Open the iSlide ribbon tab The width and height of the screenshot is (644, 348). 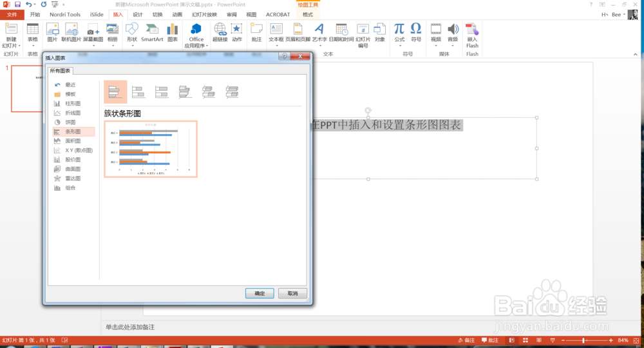tap(97, 15)
